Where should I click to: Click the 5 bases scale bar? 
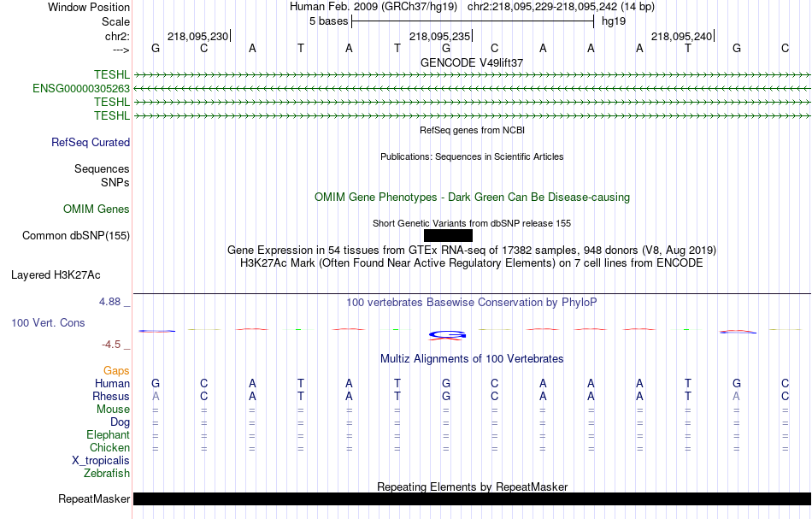pos(473,21)
